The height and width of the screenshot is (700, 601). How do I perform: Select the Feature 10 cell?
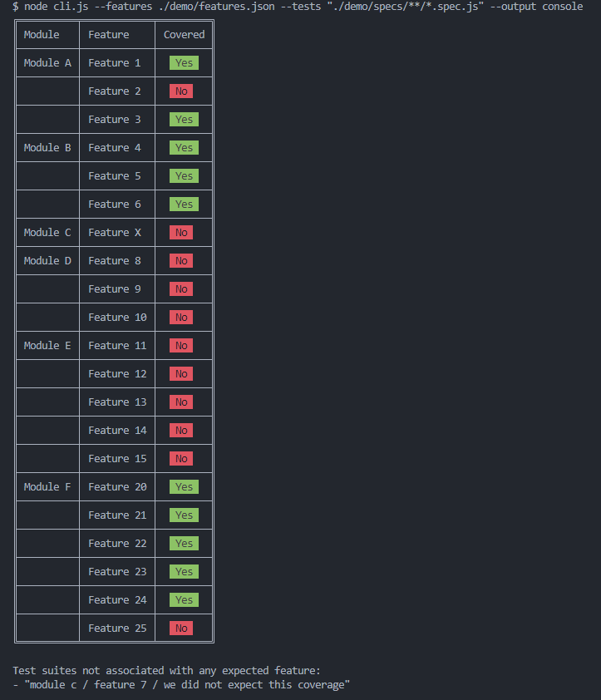tap(117, 318)
